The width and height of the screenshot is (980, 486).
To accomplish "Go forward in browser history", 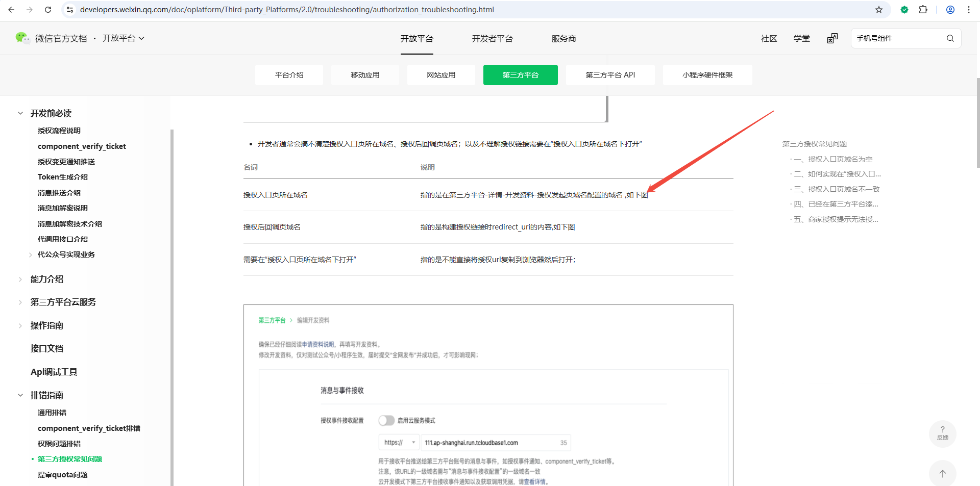I will tap(30, 10).
